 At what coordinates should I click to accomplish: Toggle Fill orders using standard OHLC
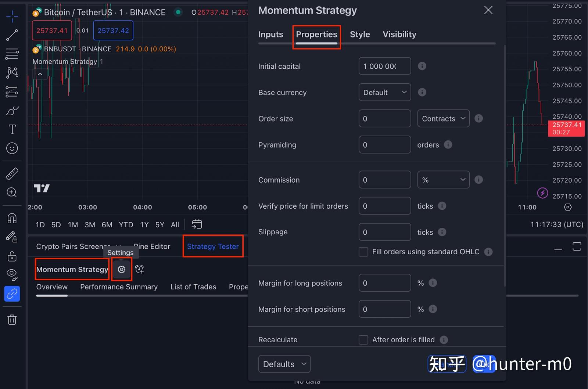pyautogui.click(x=363, y=252)
